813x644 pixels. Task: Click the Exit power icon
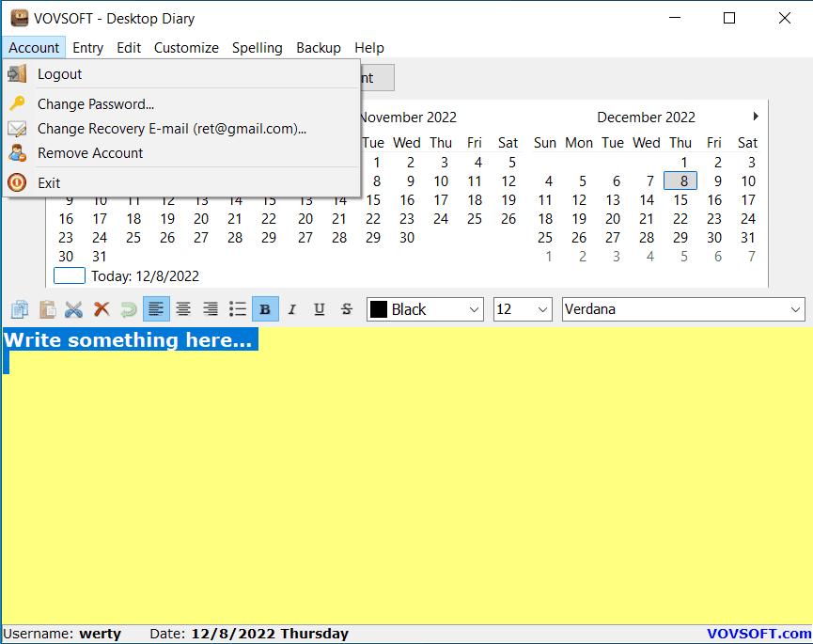coord(17,182)
